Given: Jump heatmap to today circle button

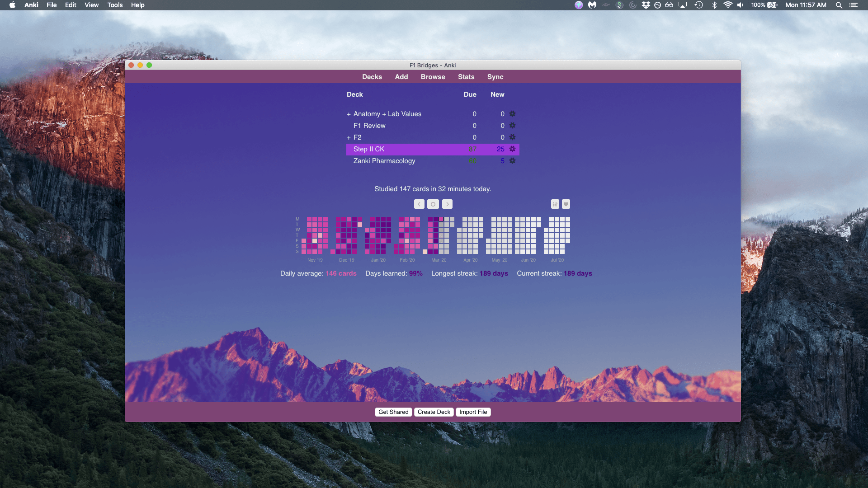Looking at the screenshot, I should 433,204.
